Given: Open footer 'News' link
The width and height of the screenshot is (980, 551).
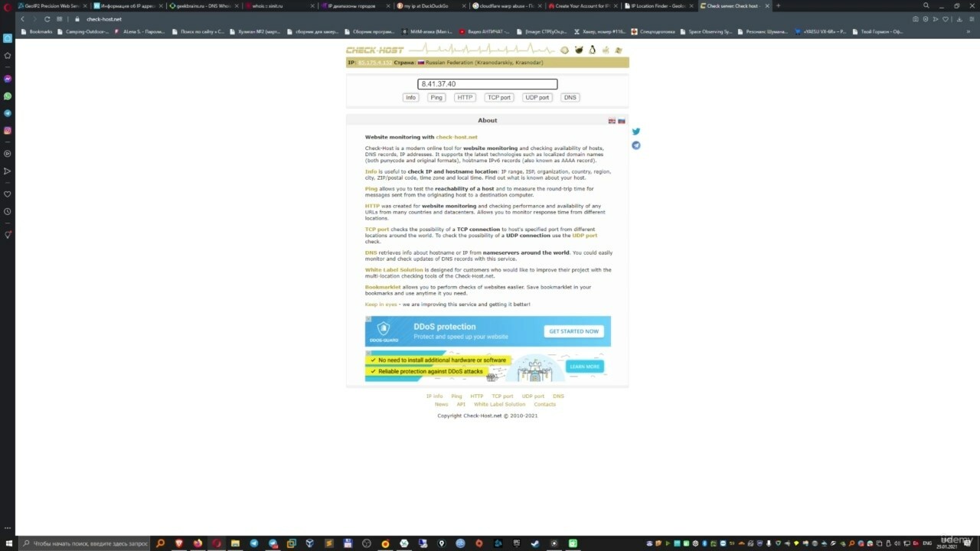Looking at the screenshot, I should [441, 404].
